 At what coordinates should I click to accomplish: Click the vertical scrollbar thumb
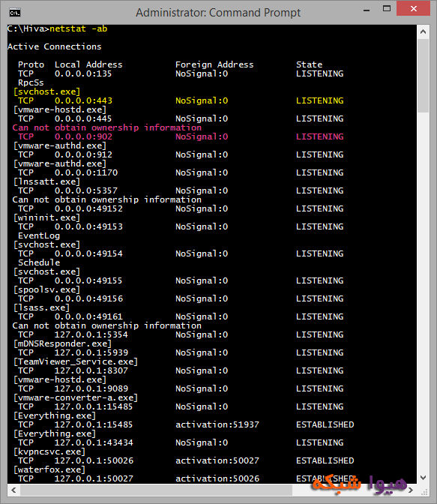tap(424, 76)
